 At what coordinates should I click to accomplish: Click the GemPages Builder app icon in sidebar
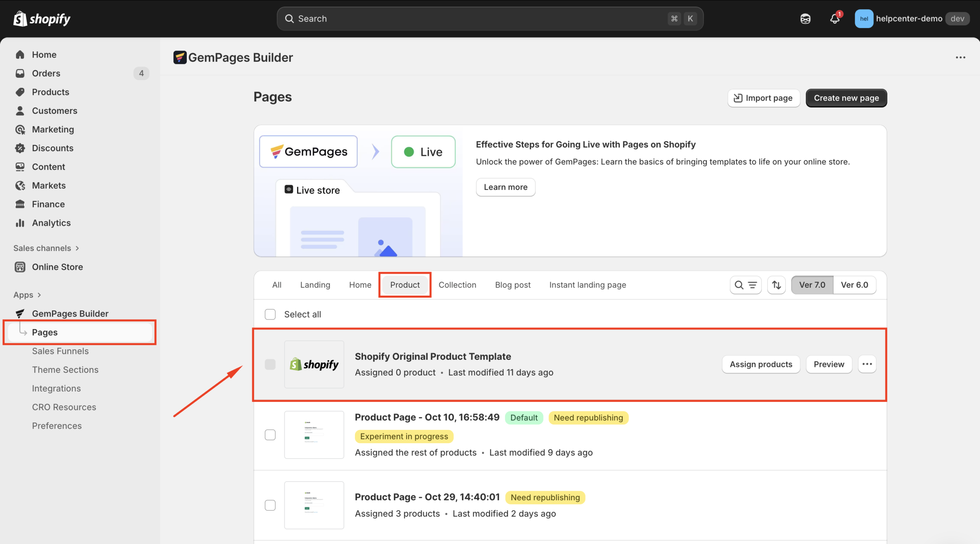pyautogui.click(x=20, y=314)
